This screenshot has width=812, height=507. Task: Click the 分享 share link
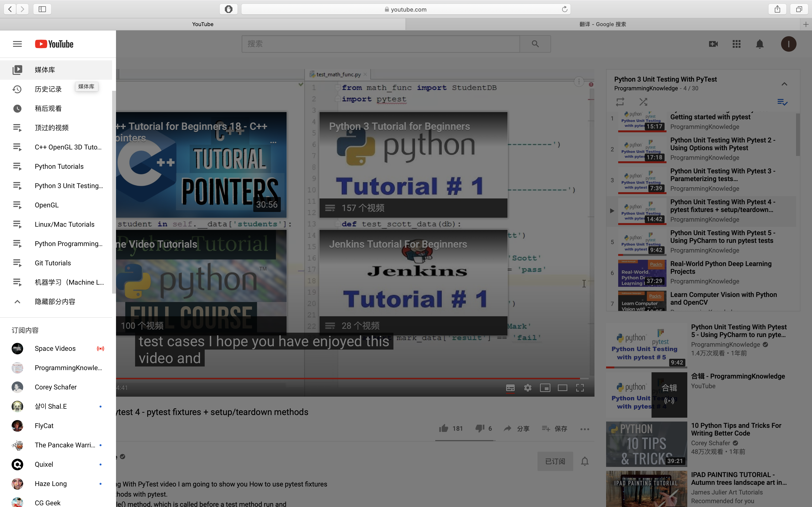pos(517,429)
